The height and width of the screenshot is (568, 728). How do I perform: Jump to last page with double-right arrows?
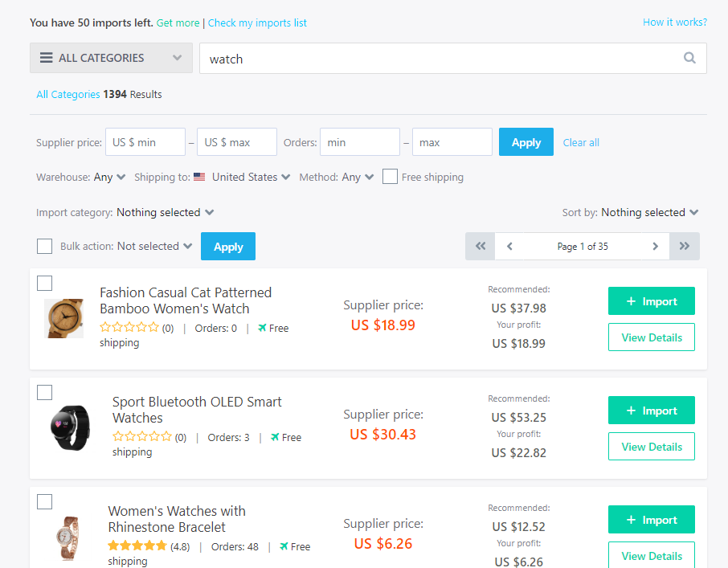click(x=685, y=246)
